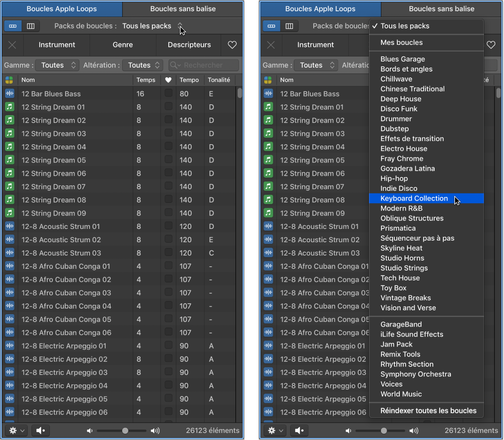Viewport: 504px width, 440px height.
Task: Choose Symphony Orchestra pack in menu
Action: pos(426,374)
